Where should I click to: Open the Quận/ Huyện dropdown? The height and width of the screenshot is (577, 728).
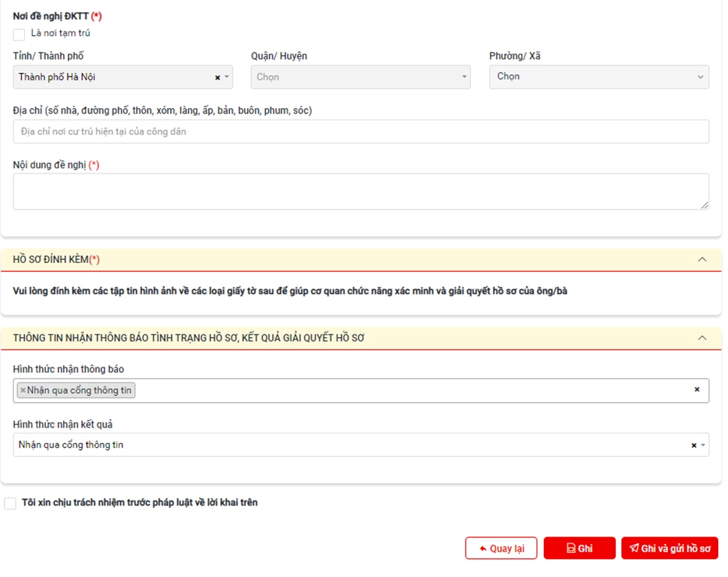coord(360,77)
